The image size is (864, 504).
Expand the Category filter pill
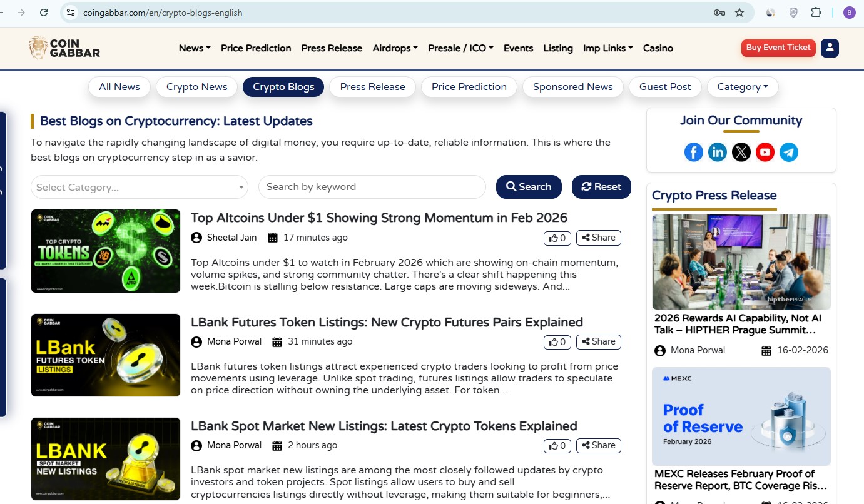coord(743,87)
